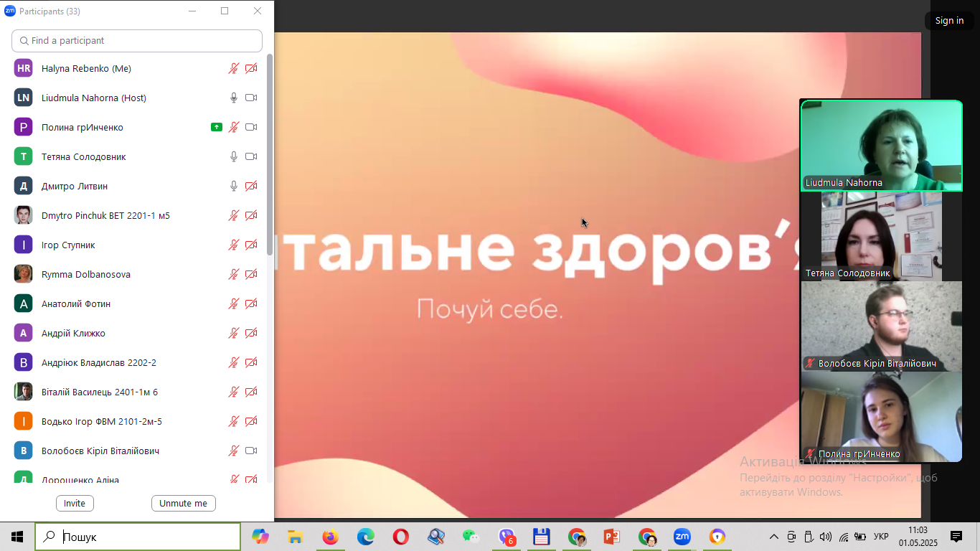
Task: Click the Unmute me button
Action: pyautogui.click(x=183, y=503)
